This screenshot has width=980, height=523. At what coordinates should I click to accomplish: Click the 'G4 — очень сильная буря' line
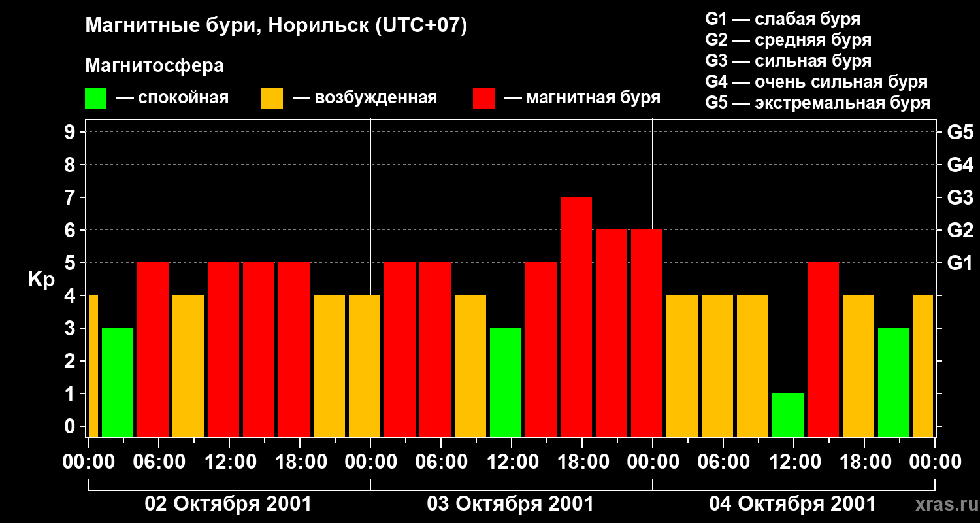point(817,82)
